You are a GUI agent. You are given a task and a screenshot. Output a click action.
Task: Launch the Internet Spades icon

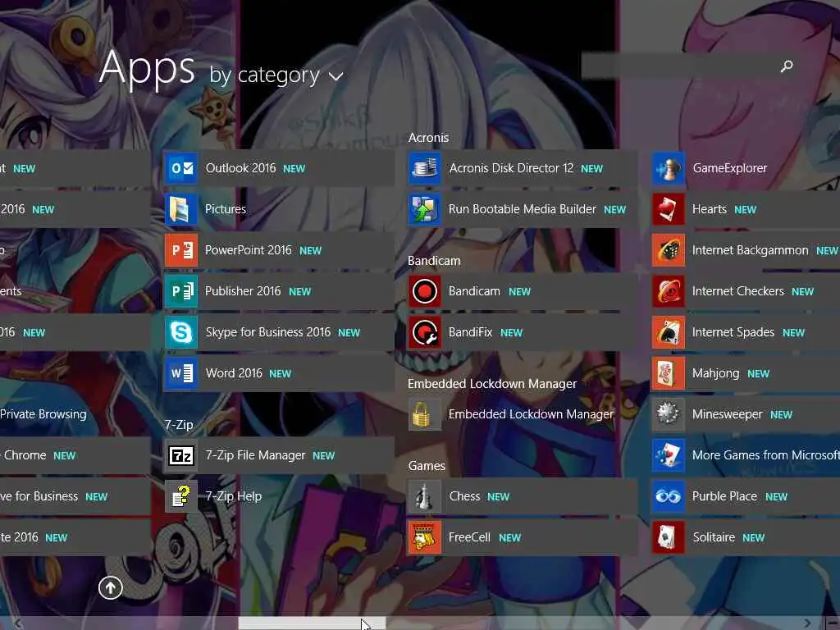[668, 332]
